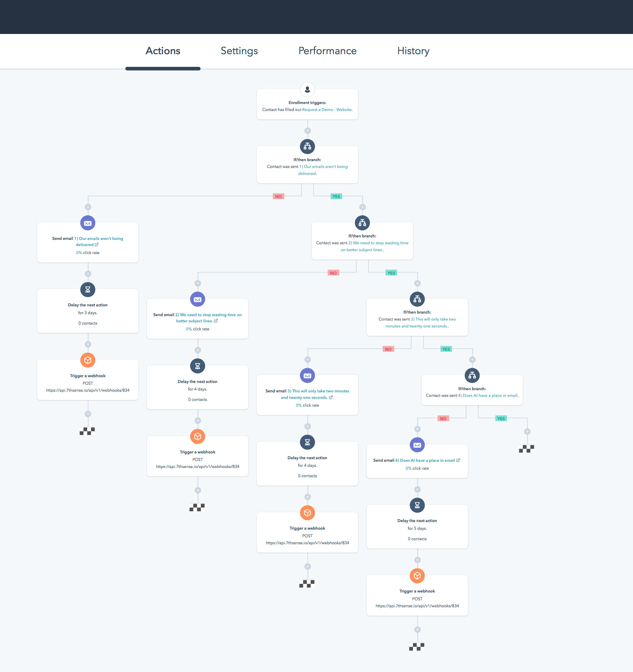Select branch icon for Does AI condition
Viewport: 633px width, 672px height.
(472, 376)
